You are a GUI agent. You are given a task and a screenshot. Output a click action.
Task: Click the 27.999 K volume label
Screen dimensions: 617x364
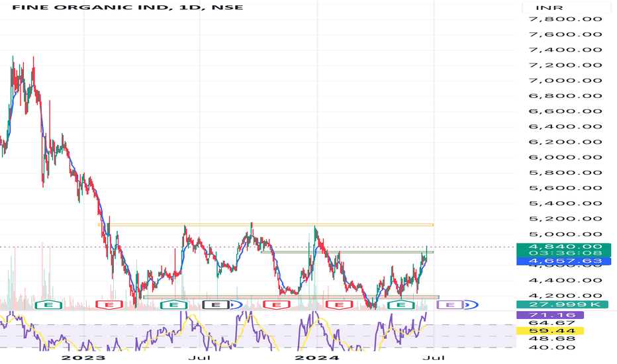[x=562, y=304]
